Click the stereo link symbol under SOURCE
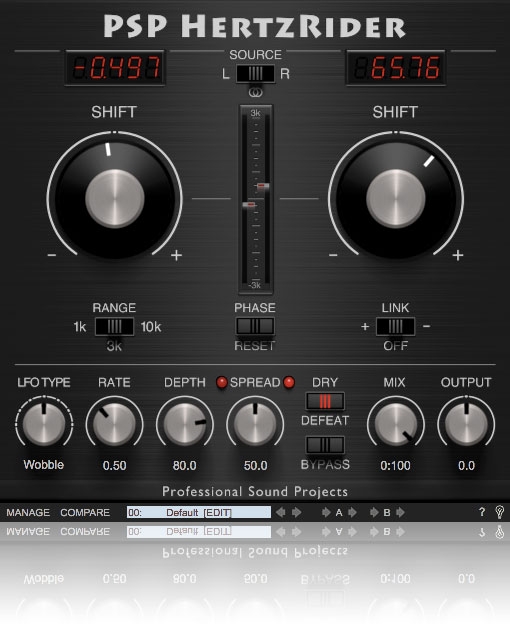510x625 pixels. click(x=255, y=92)
